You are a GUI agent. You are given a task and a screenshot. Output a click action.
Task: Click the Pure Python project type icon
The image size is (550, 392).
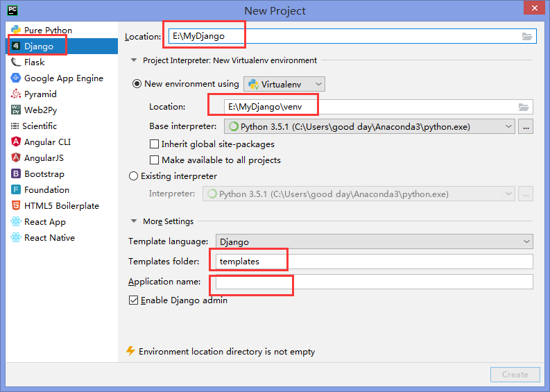16,30
